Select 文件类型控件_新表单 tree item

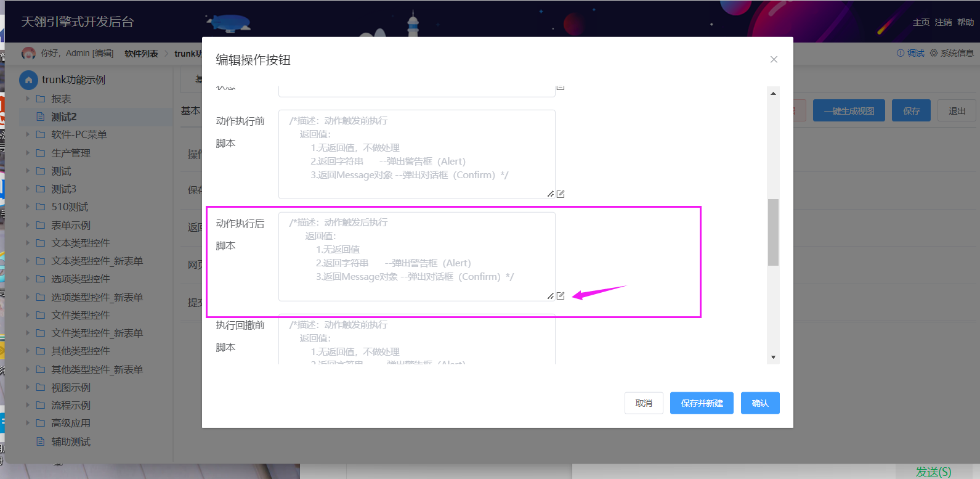click(97, 333)
